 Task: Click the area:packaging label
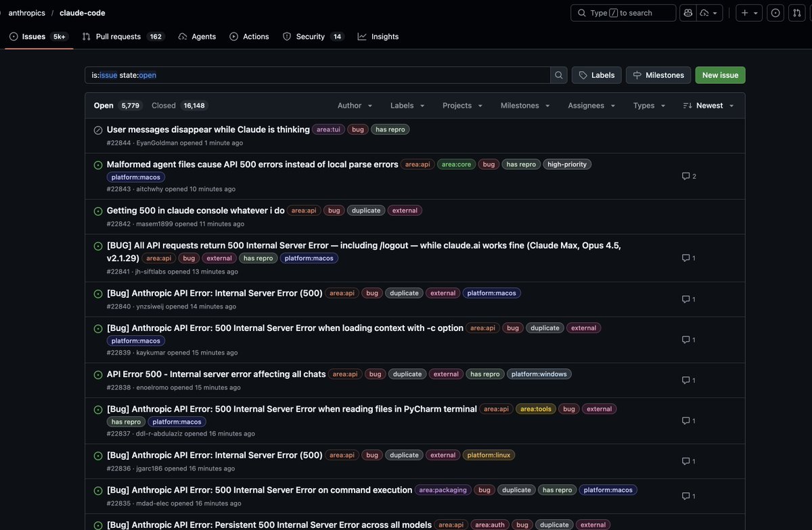click(x=443, y=490)
